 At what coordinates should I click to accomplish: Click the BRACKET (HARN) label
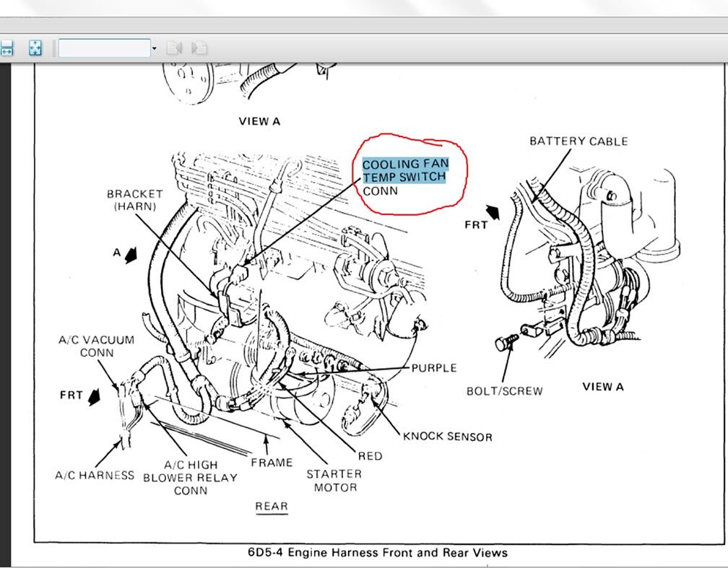point(136,199)
